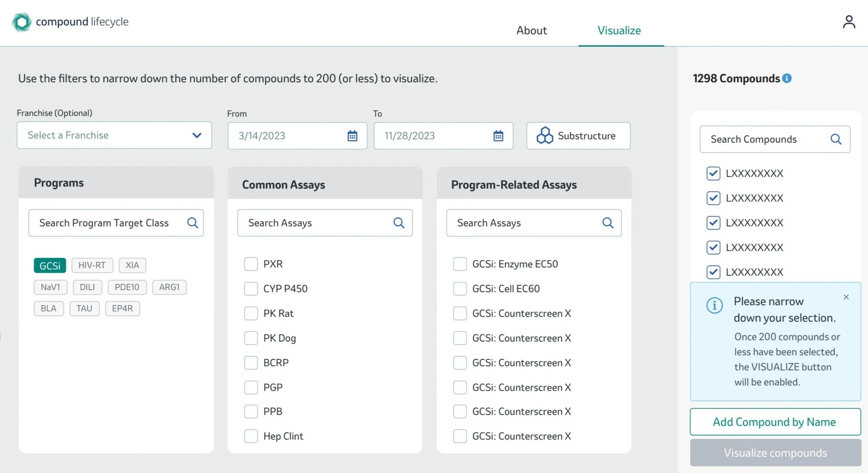Uncheck the first LXXXXXXXX compound
868x473 pixels.
tap(713, 173)
